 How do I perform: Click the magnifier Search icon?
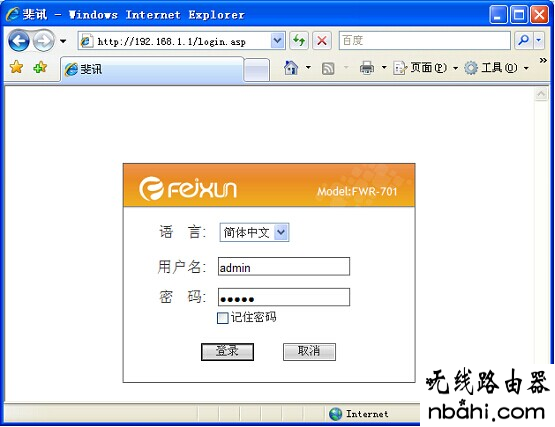click(x=523, y=40)
